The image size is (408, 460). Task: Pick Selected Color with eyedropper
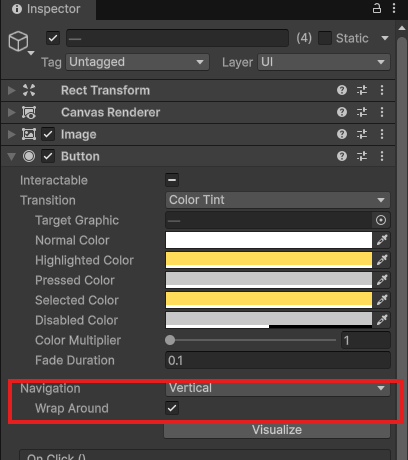click(x=382, y=300)
